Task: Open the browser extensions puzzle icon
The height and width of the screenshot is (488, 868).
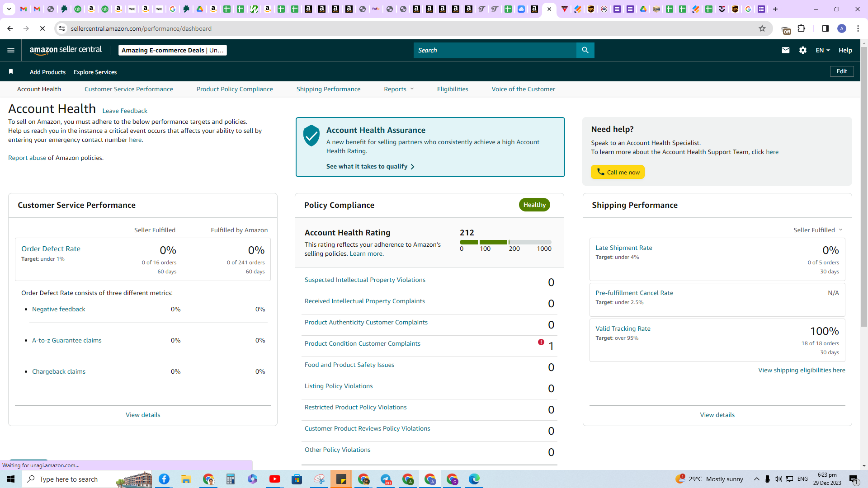Action: [802, 28]
